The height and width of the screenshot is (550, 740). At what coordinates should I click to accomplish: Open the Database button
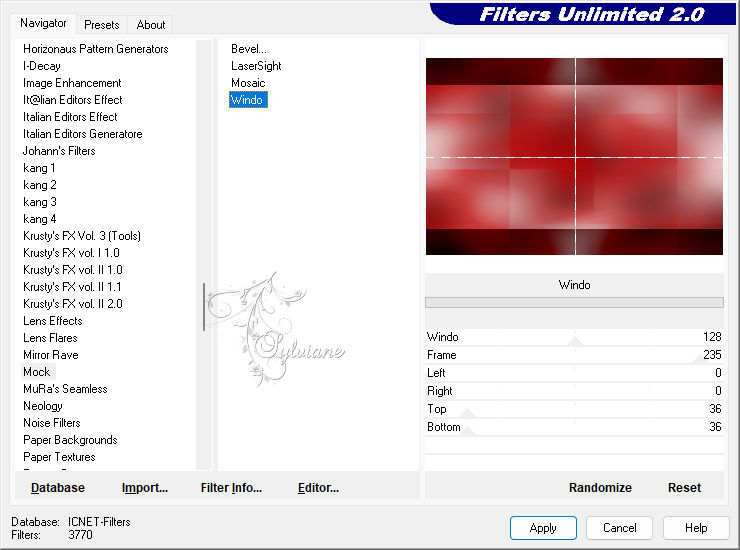click(x=58, y=488)
